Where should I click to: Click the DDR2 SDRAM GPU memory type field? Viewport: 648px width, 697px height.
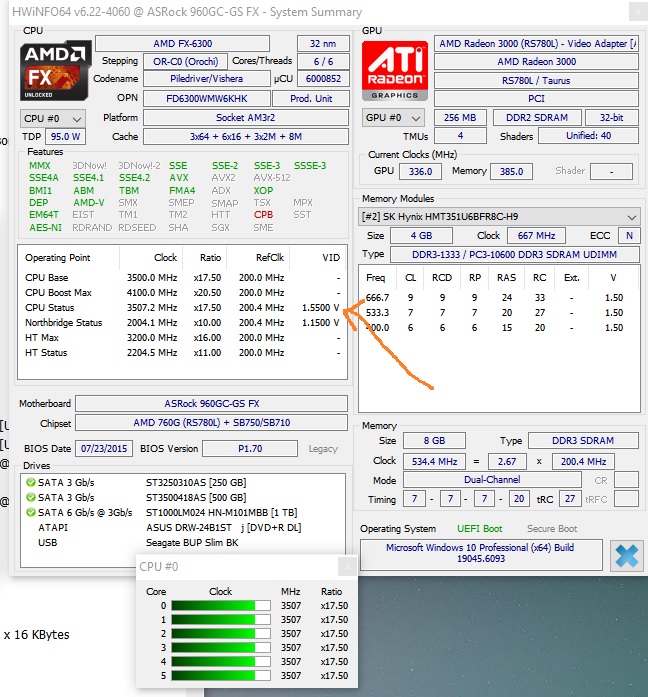(537, 118)
